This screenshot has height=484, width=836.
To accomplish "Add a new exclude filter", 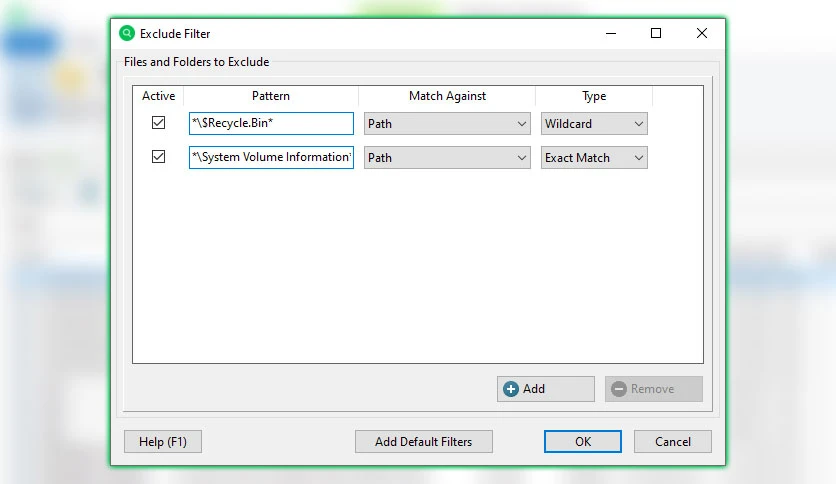I will (546, 389).
